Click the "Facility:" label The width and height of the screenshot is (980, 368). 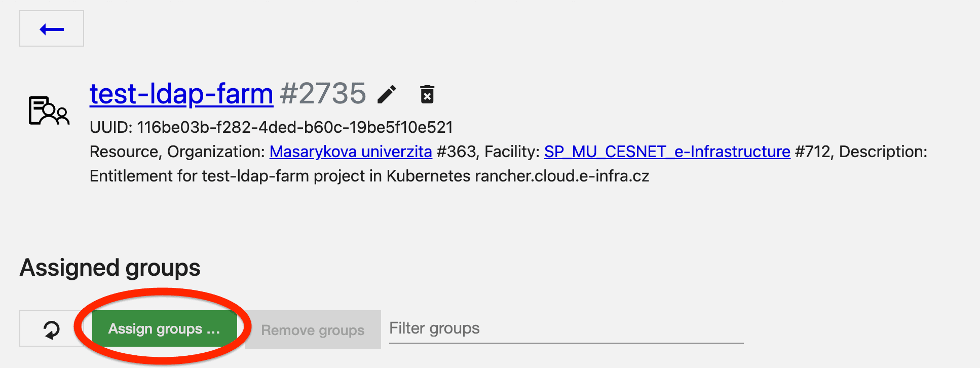tap(512, 152)
